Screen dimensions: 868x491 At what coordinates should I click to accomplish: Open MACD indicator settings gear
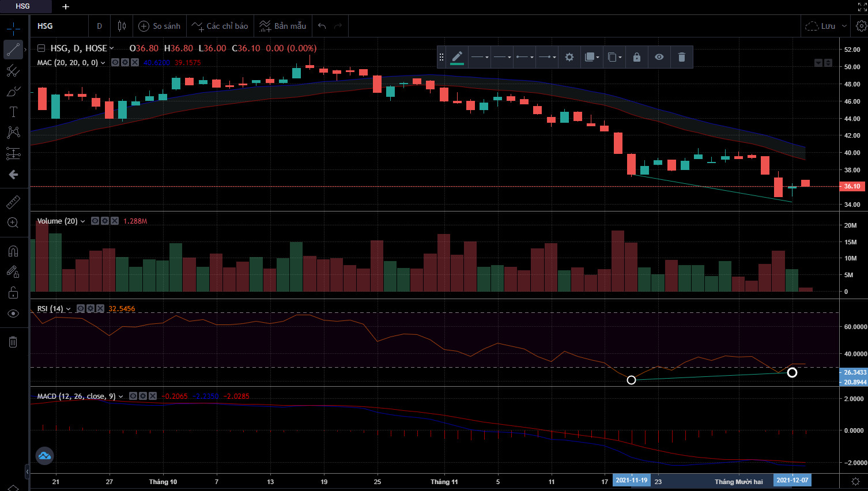[143, 396]
